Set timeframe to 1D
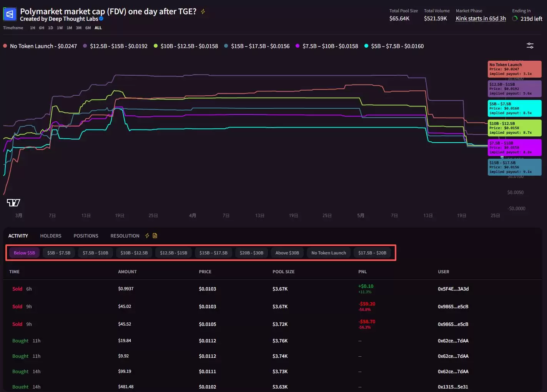Viewport: 547px width, 392px height. click(x=50, y=28)
